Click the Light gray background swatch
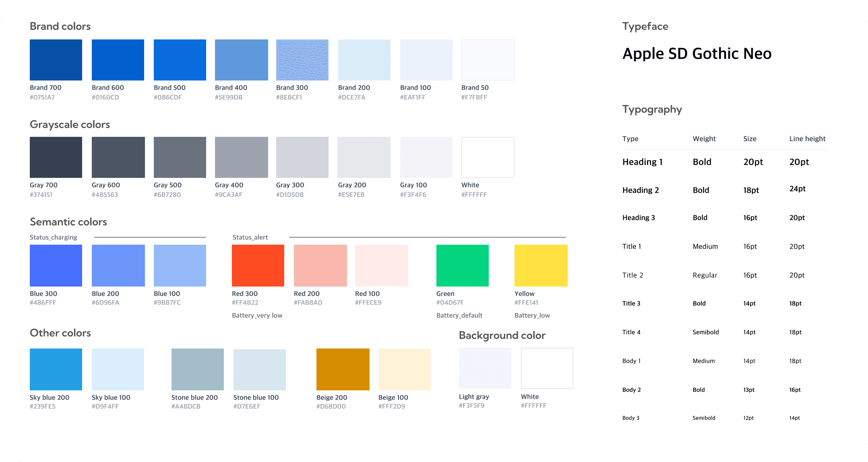The image size is (868, 462). point(485,368)
